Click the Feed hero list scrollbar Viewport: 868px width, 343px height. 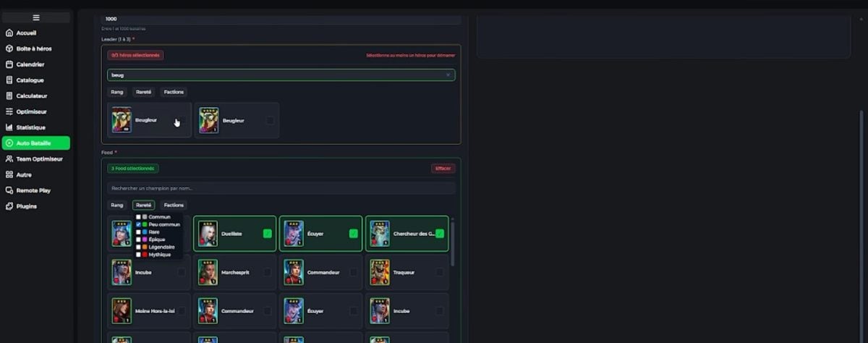tap(453, 242)
